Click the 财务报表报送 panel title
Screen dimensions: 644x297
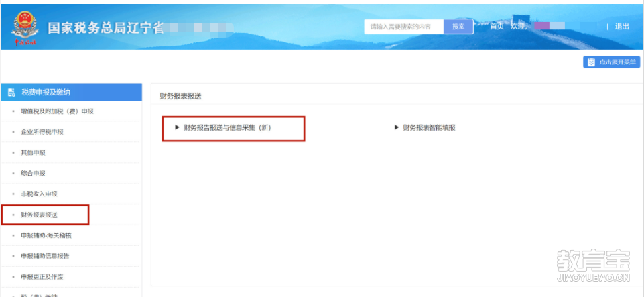(181, 97)
